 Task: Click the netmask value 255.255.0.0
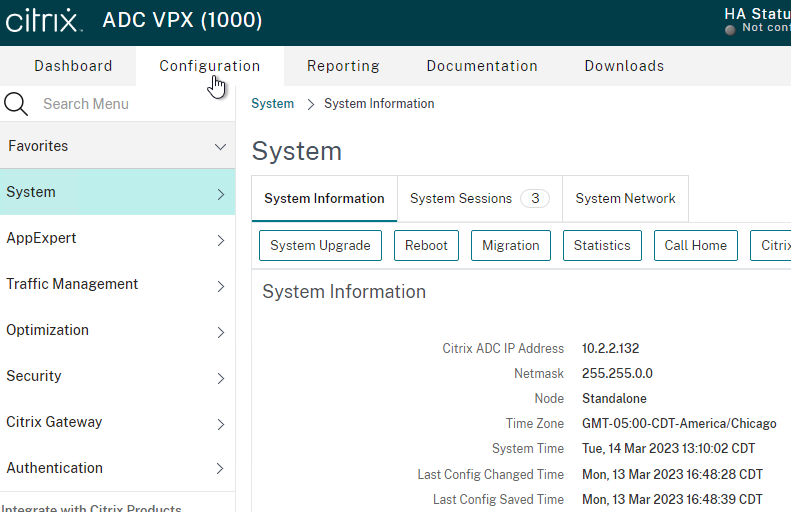point(617,374)
